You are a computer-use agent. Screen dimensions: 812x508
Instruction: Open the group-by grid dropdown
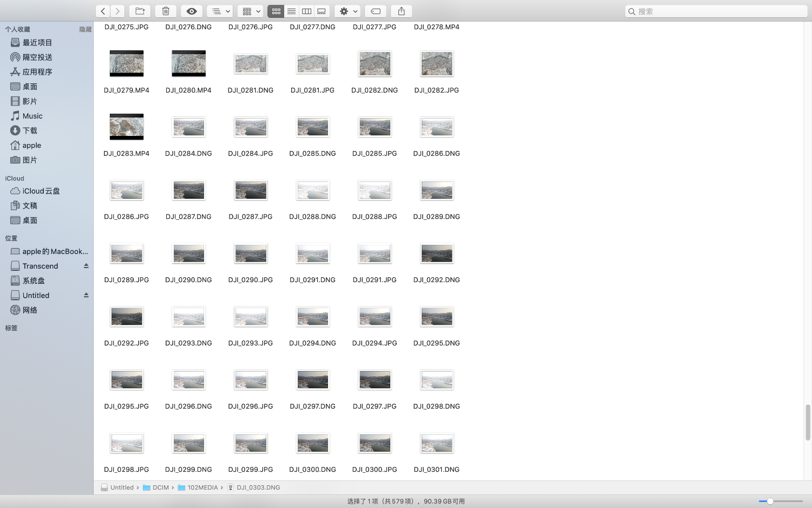click(x=250, y=11)
